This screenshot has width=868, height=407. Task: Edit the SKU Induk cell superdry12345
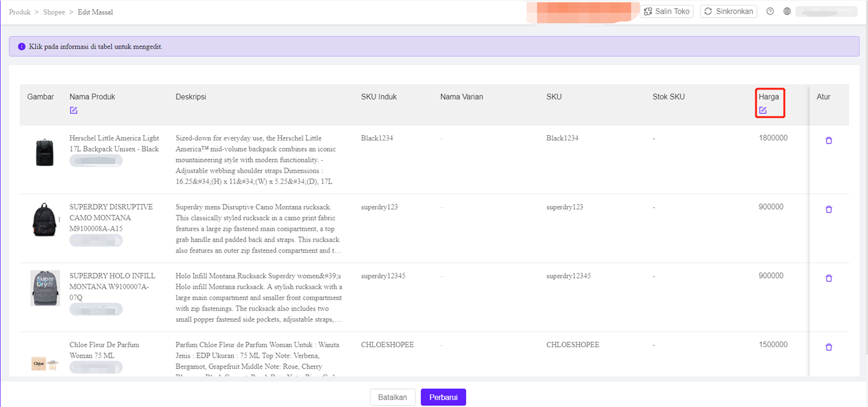[383, 276]
